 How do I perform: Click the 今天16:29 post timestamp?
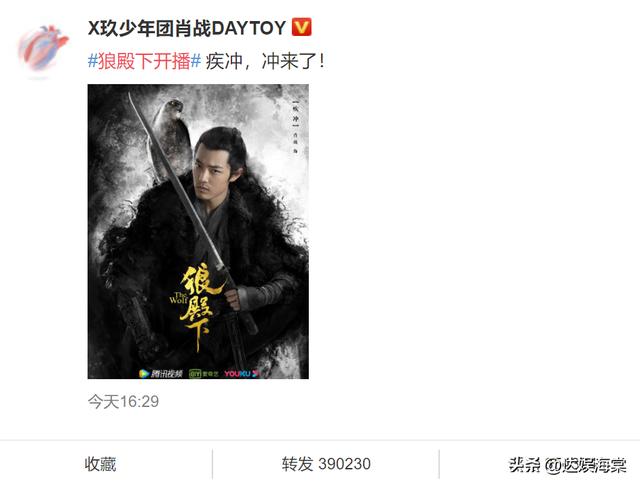pyautogui.click(x=123, y=401)
